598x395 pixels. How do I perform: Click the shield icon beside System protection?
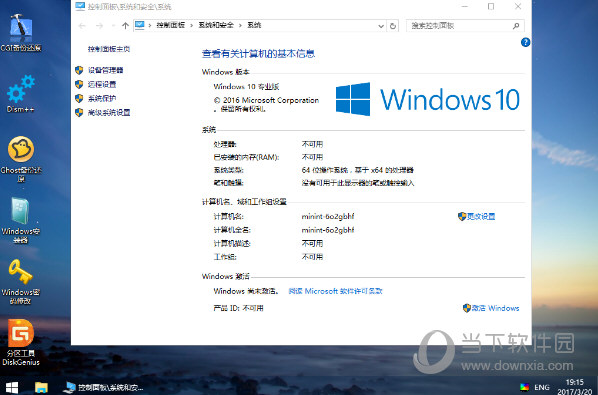click(x=79, y=98)
